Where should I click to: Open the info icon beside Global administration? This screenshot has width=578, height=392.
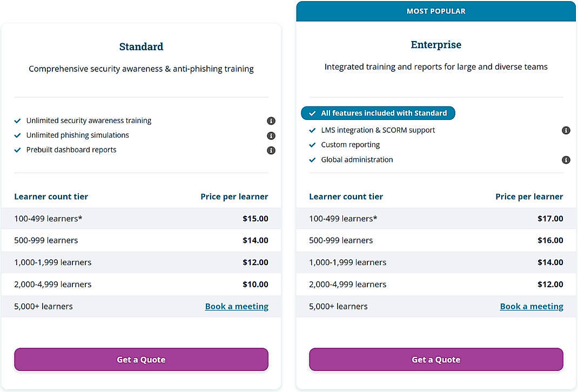click(566, 160)
